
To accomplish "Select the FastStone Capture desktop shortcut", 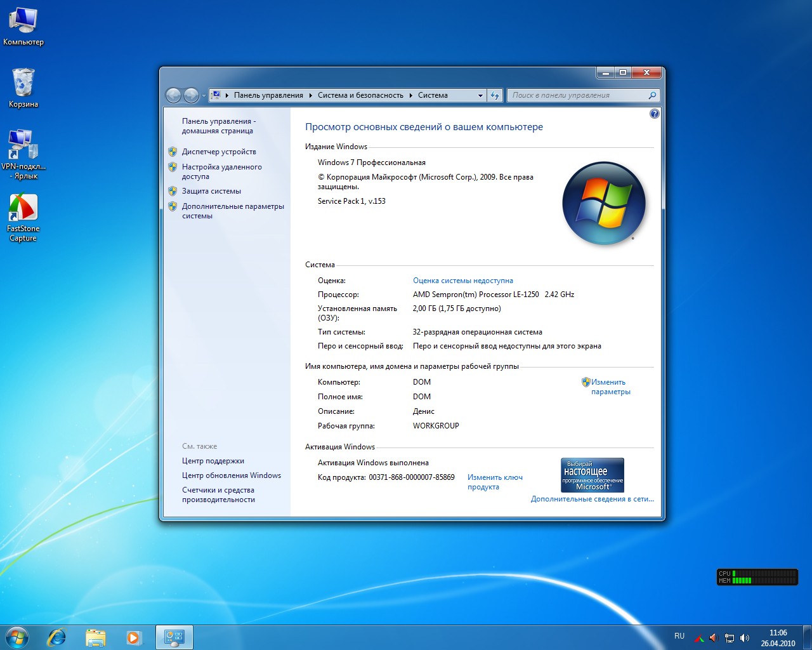I will coord(23,217).
